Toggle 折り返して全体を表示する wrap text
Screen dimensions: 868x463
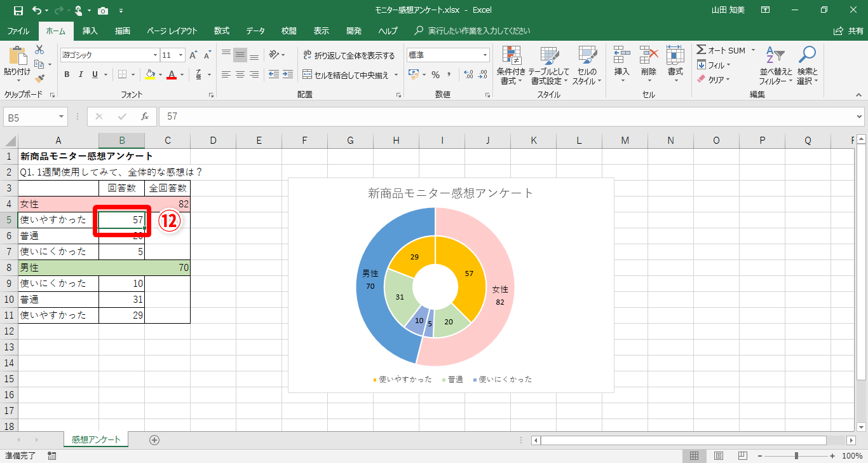click(349, 55)
